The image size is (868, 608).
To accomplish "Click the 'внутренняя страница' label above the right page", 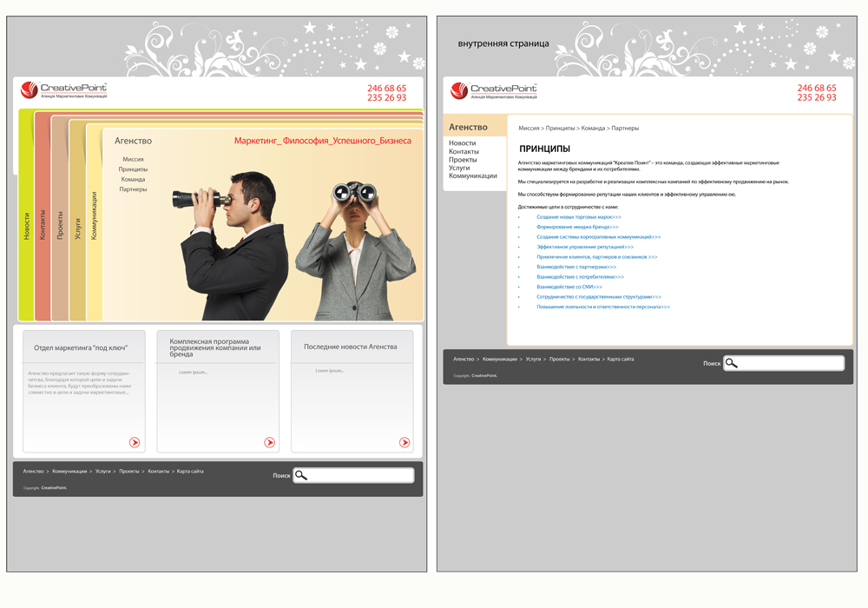I will click(503, 43).
